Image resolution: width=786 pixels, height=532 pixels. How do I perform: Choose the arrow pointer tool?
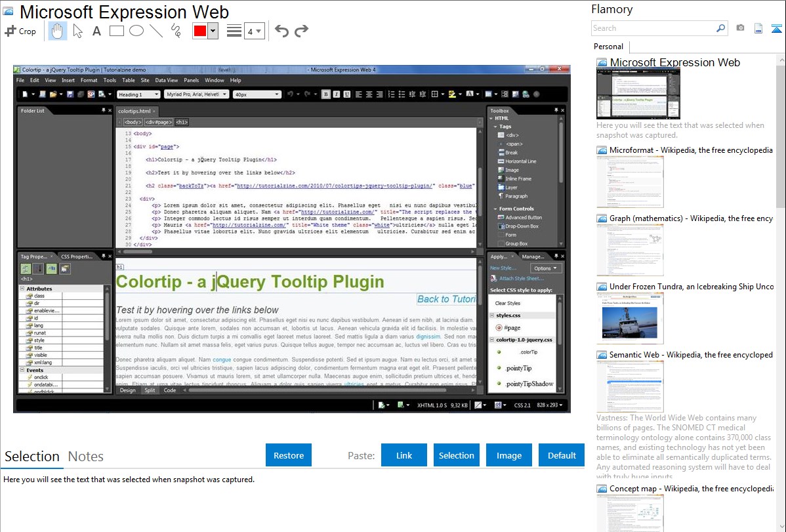pos(77,31)
